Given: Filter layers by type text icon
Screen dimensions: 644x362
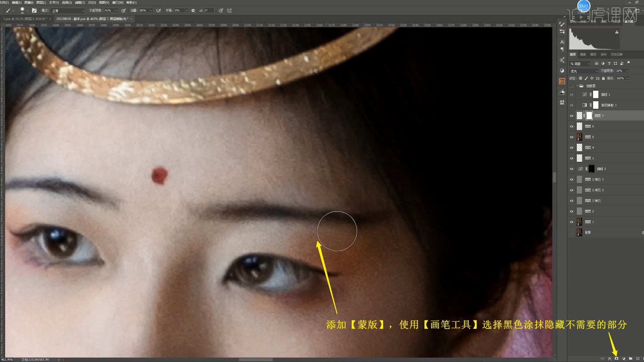Looking at the screenshot, I should coord(609,63).
